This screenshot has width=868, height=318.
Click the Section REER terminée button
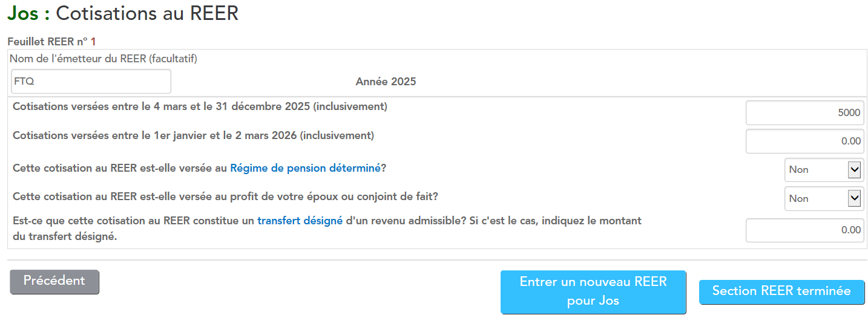[x=781, y=291]
